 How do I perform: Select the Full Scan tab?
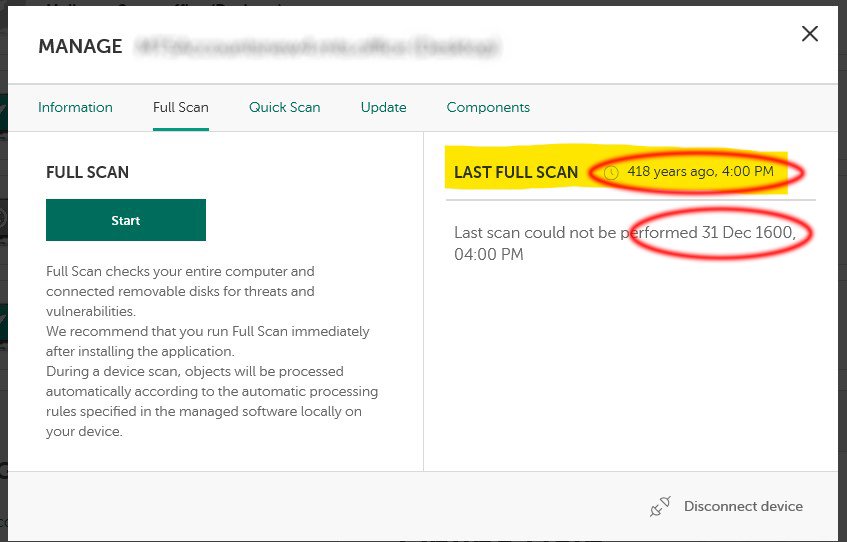pos(180,107)
